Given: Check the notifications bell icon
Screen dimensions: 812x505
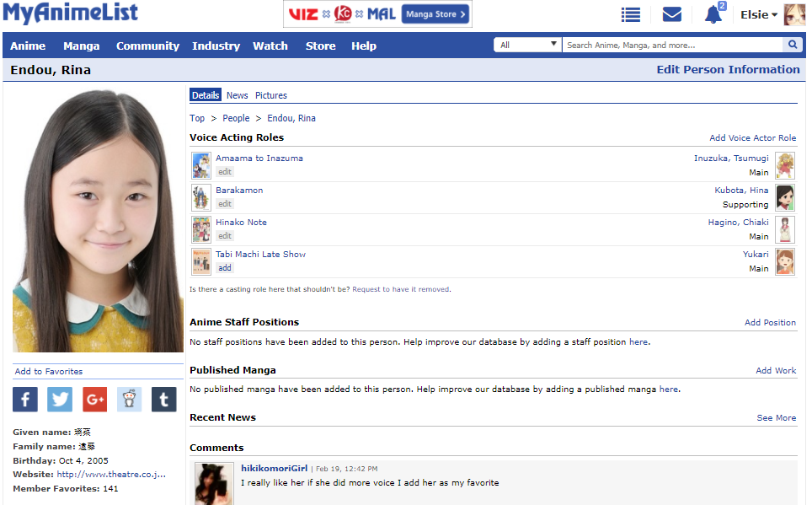Looking at the screenshot, I should point(713,14).
